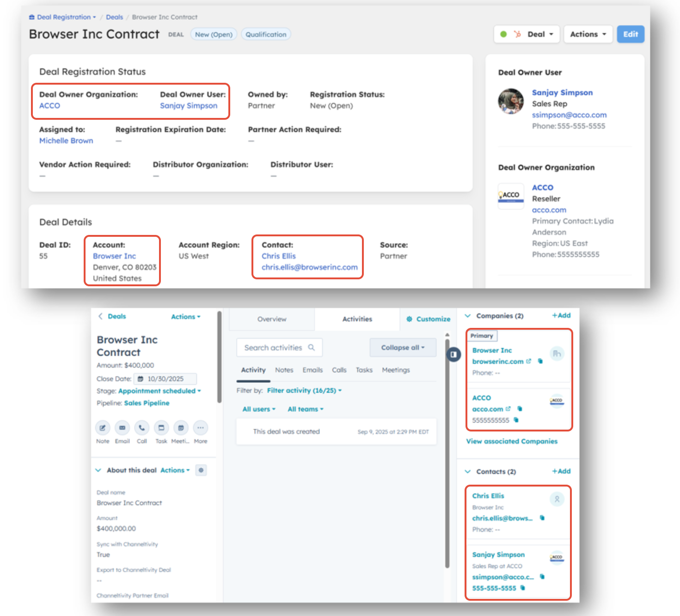680x616 pixels.
Task: Open the All users dropdown
Action: point(259,409)
